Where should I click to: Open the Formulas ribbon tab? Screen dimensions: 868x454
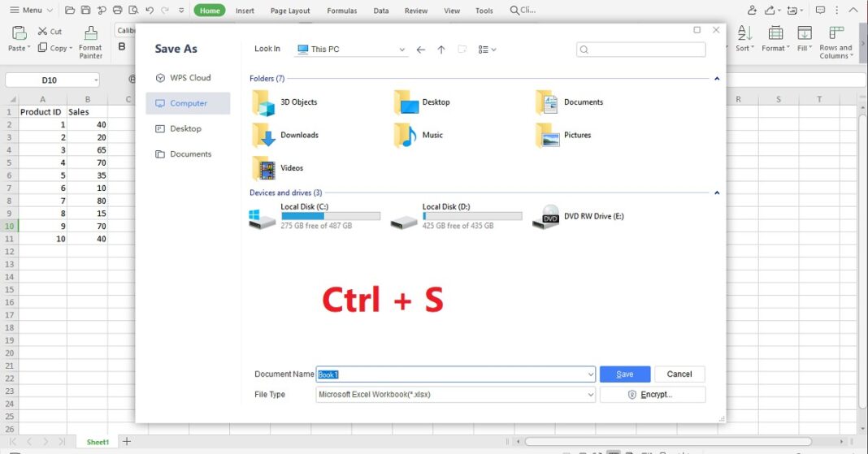coord(341,11)
